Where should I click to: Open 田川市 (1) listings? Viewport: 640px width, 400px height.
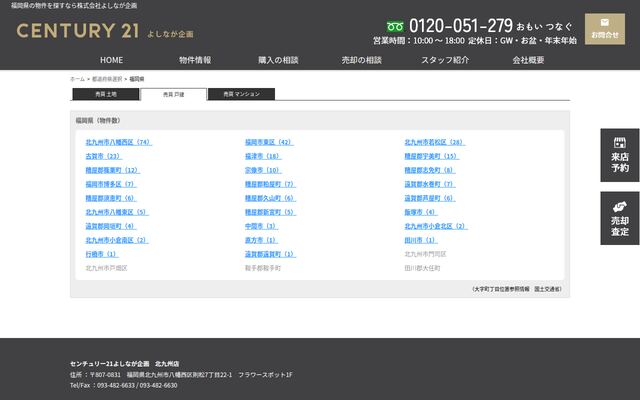tap(421, 240)
